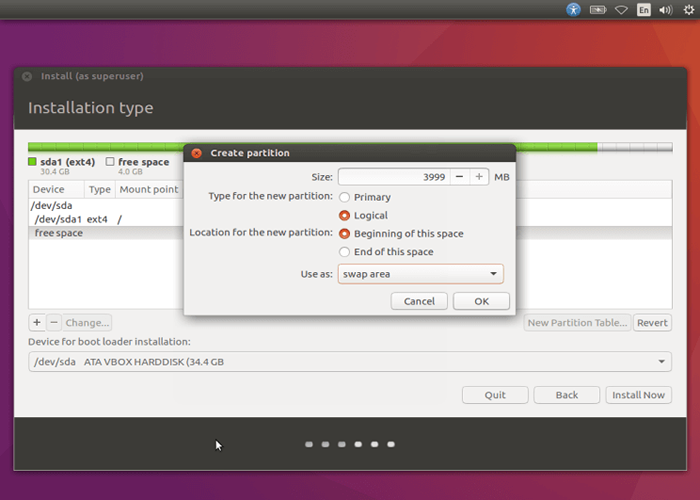Select the /dev/sda device row
Screen dimensions: 700x500
coord(106,205)
